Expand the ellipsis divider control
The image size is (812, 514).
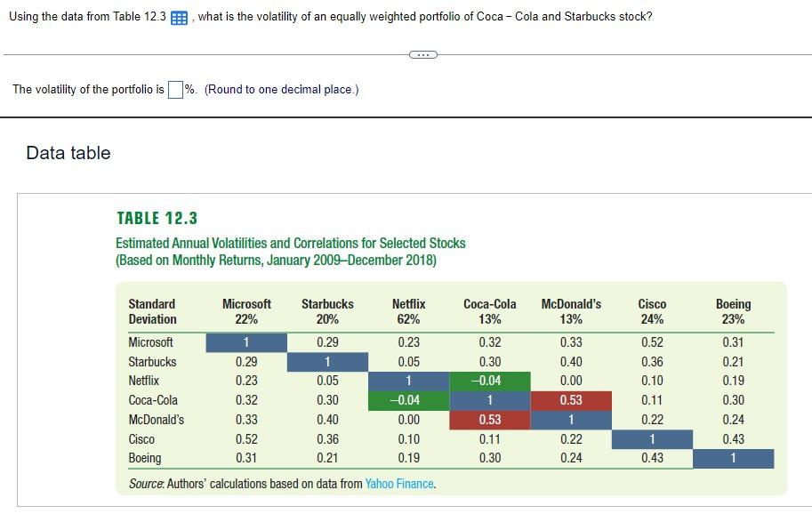(x=423, y=54)
